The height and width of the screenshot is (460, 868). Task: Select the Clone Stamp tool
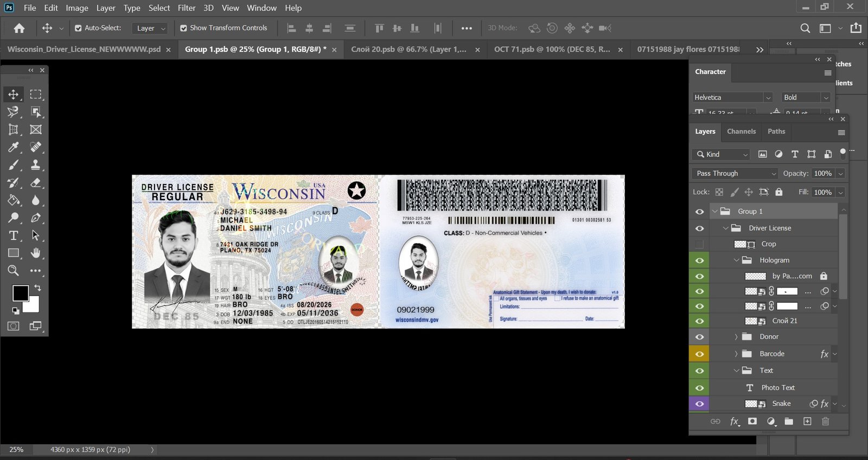tap(36, 165)
